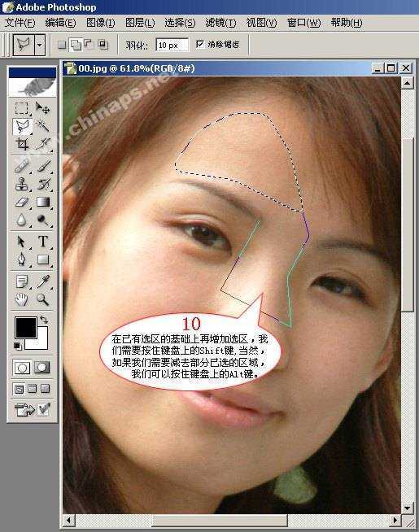The height and width of the screenshot is (532, 419).
Task: Select the Clone Stamp tool
Action: [22, 184]
